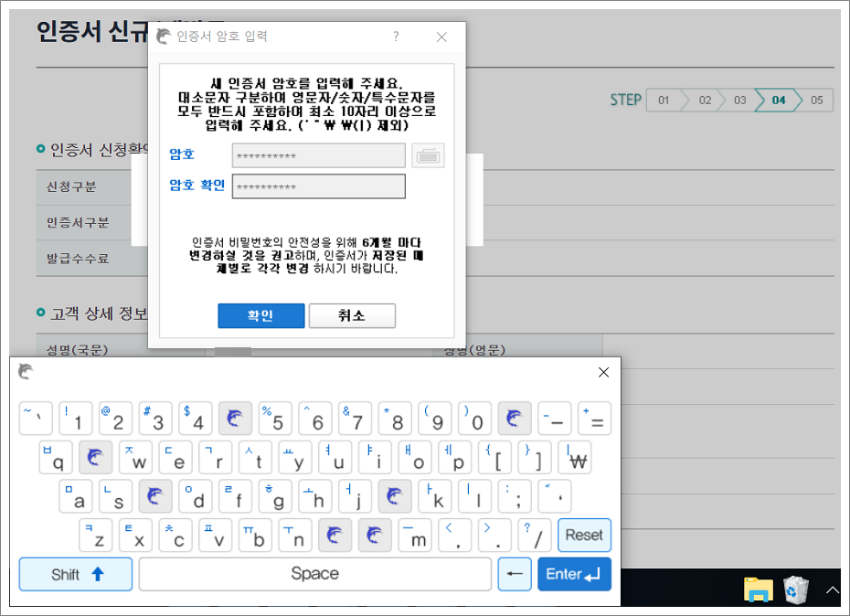
Task: Tap the 7 key on virtual keyboard
Action: point(355,418)
